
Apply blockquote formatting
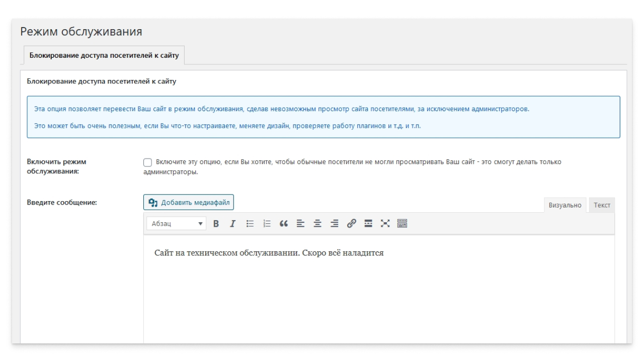click(x=284, y=224)
